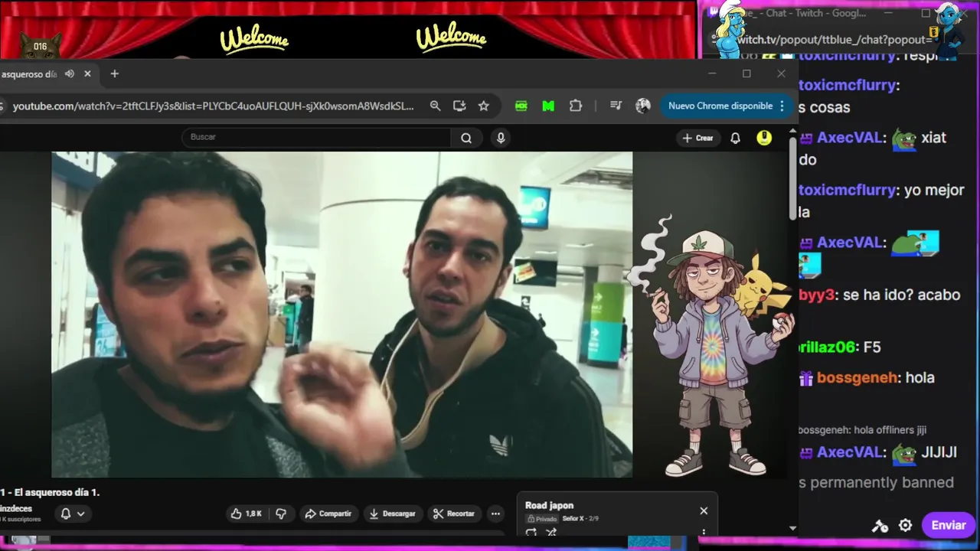This screenshot has height=551, width=980.
Task: Open the channel notification bell dropdown
Action: point(72,514)
